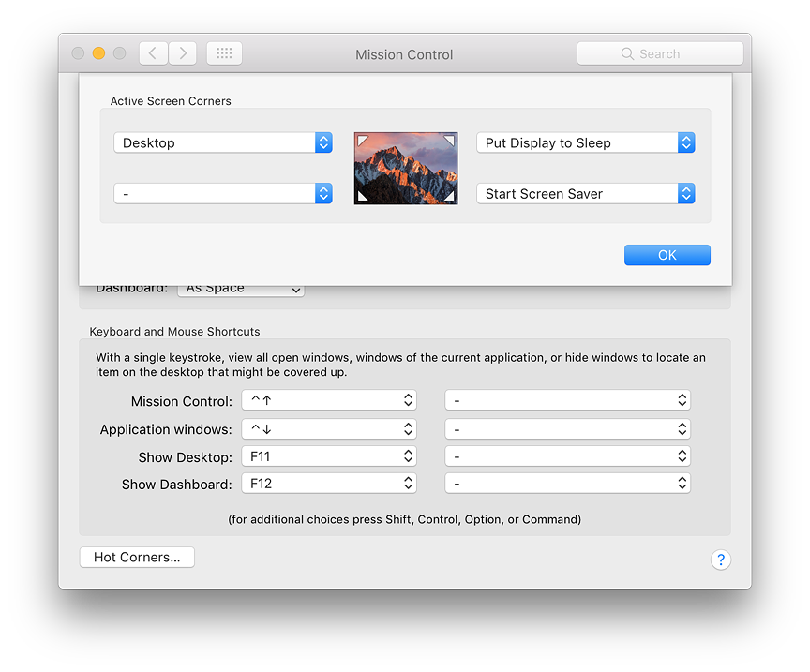Open the Mission Control keyboard shortcut dropdown
810x672 pixels.
click(329, 400)
